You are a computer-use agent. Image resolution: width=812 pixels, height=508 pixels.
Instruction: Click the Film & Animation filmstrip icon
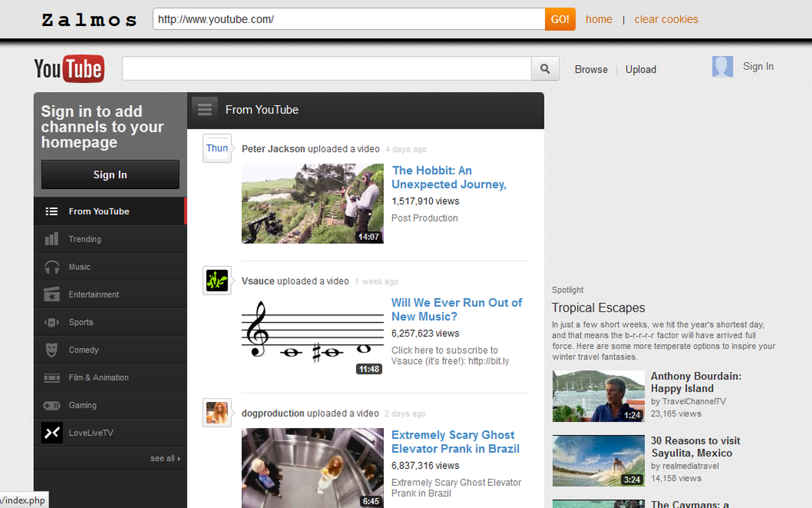52,378
